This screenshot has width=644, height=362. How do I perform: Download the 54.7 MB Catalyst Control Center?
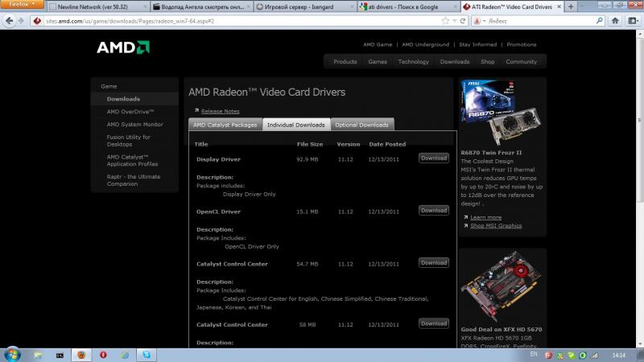pos(434,263)
